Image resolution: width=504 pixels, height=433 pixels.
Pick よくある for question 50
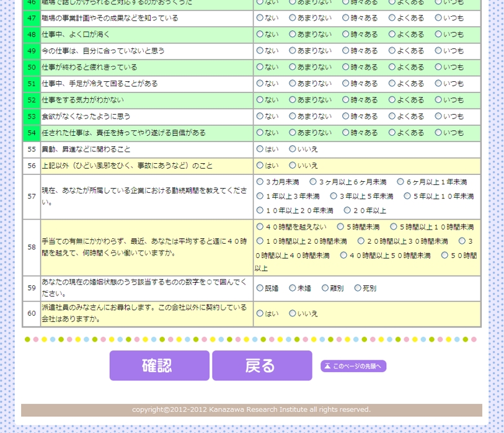click(392, 67)
